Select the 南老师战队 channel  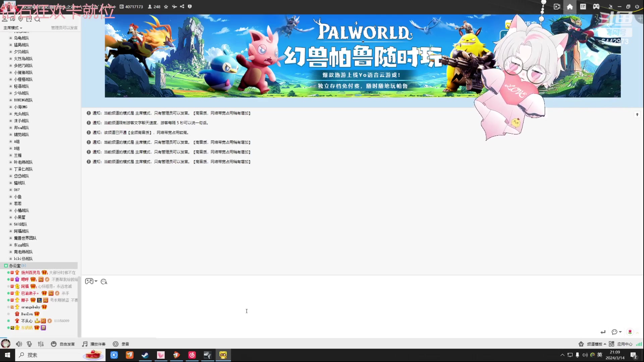23,252
